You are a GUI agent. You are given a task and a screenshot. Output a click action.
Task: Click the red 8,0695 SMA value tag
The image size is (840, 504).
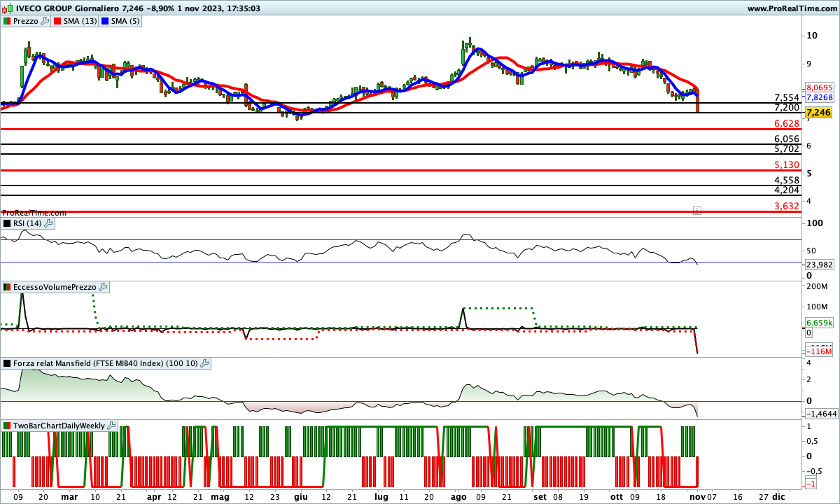point(819,86)
